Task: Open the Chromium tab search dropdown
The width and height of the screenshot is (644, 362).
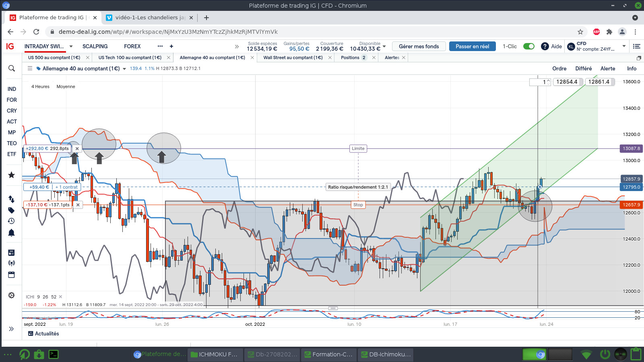Action: [x=635, y=18]
